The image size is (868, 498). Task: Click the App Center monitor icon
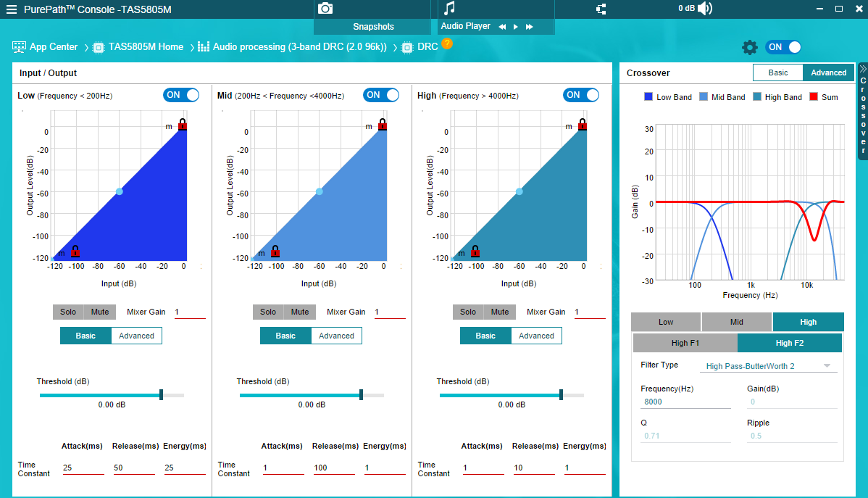point(19,47)
